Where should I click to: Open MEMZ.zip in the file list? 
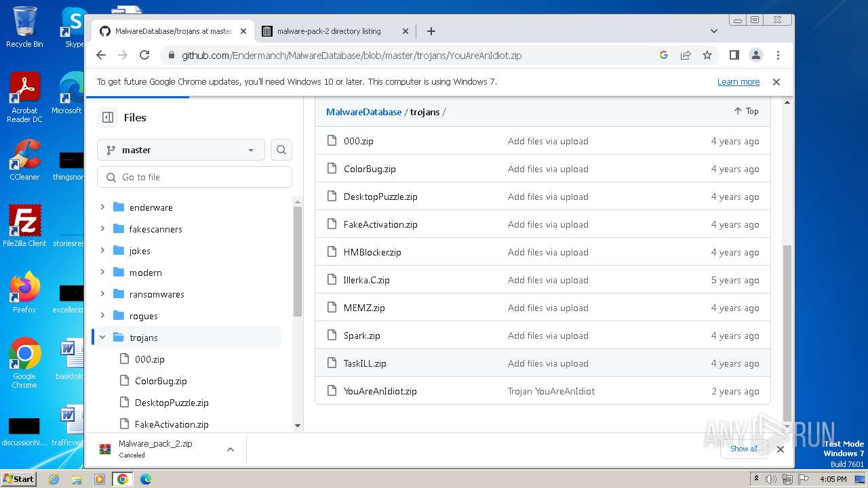coord(364,308)
